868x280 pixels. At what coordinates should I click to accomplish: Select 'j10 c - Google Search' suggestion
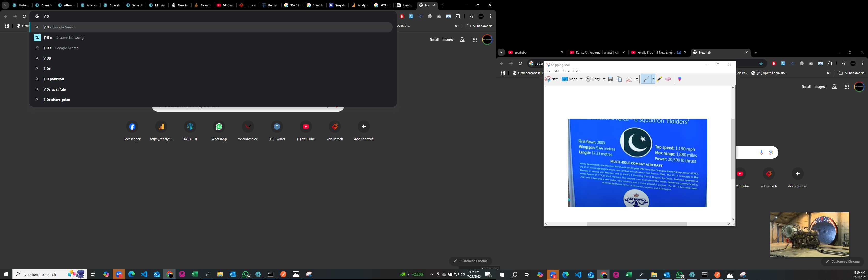tap(211, 48)
